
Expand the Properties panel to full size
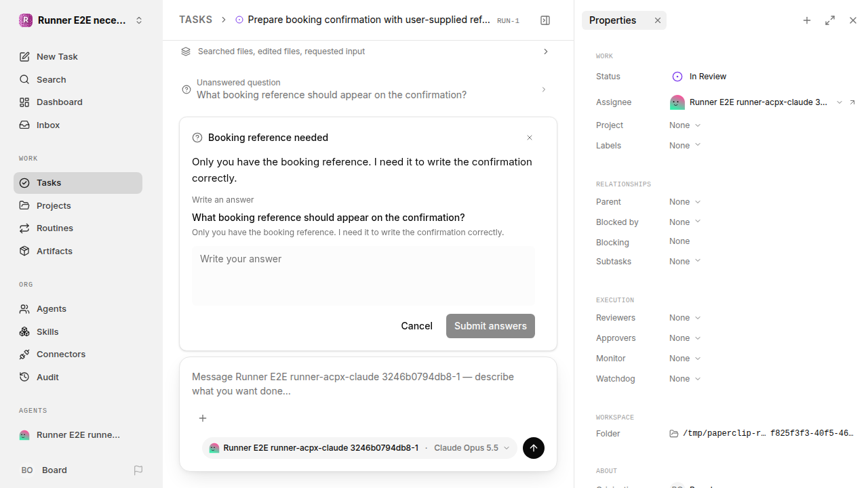[830, 20]
